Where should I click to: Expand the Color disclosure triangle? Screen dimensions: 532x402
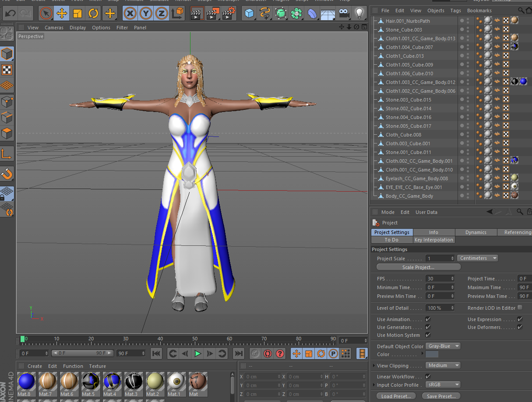(422, 353)
